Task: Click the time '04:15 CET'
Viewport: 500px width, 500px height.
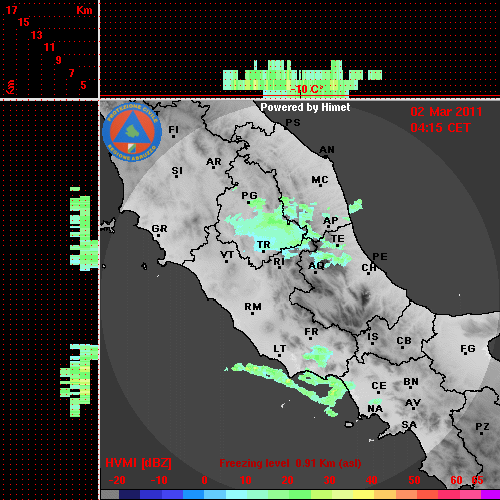Action: (x=440, y=128)
